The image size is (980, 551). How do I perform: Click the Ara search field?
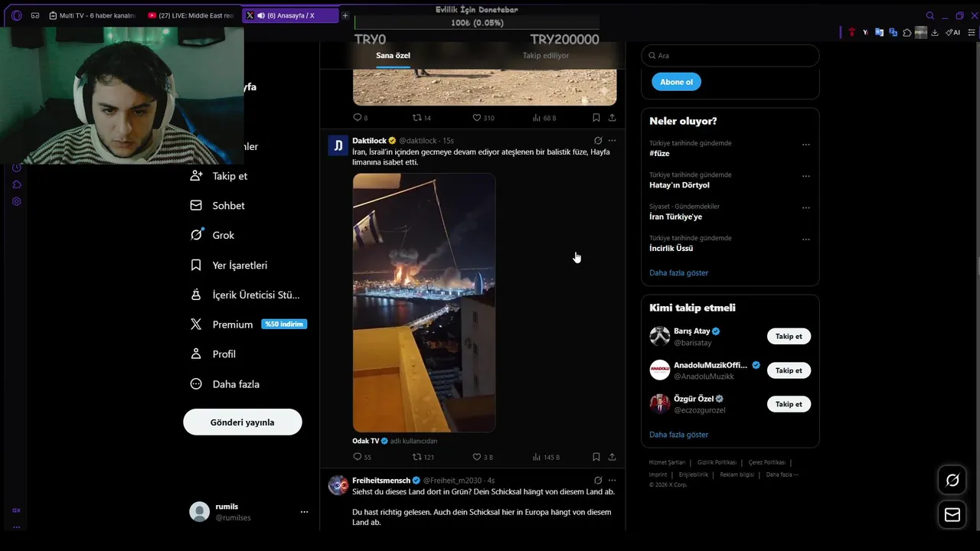tap(730, 56)
